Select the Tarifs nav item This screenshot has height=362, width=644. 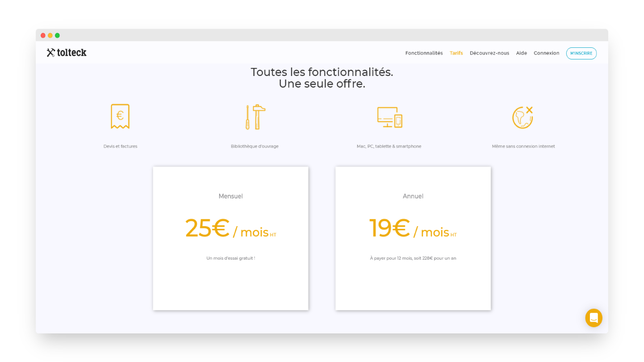pyautogui.click(x=456, y=53)
